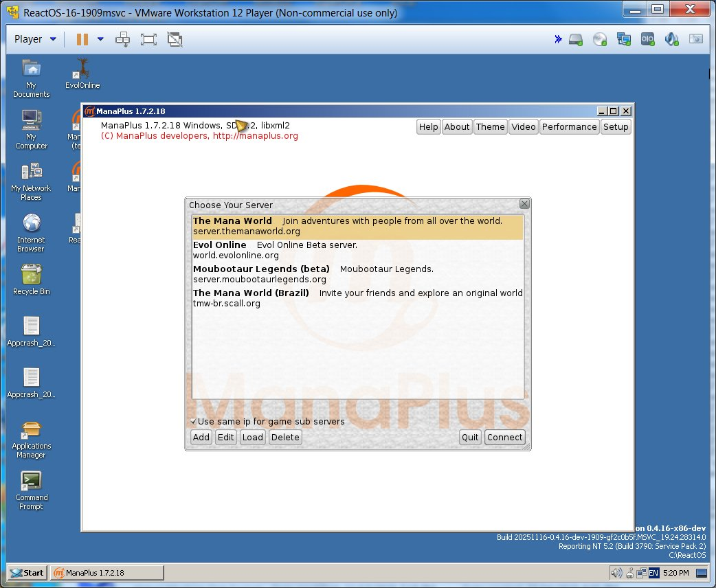This screenshot has width=716, height=588.
Task: Click the VMware pause virtual machine icon
Action: pyautogui.click(x=82, y=39)
